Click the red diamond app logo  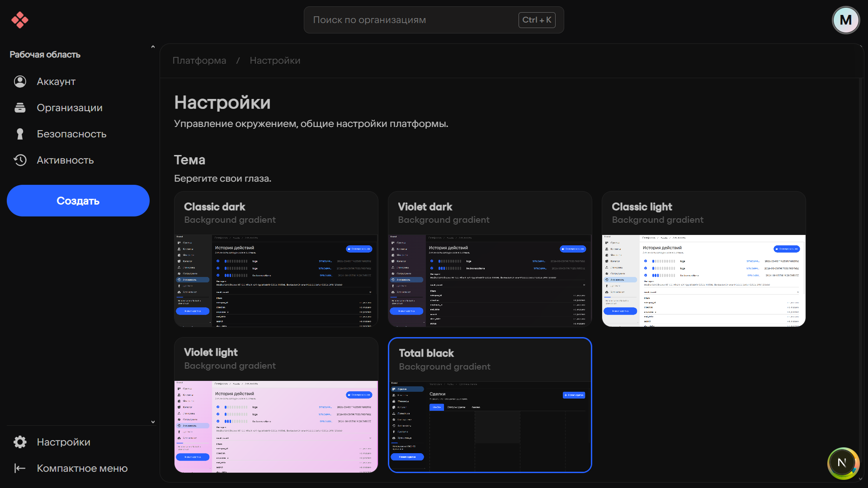(x=20, y=20)
